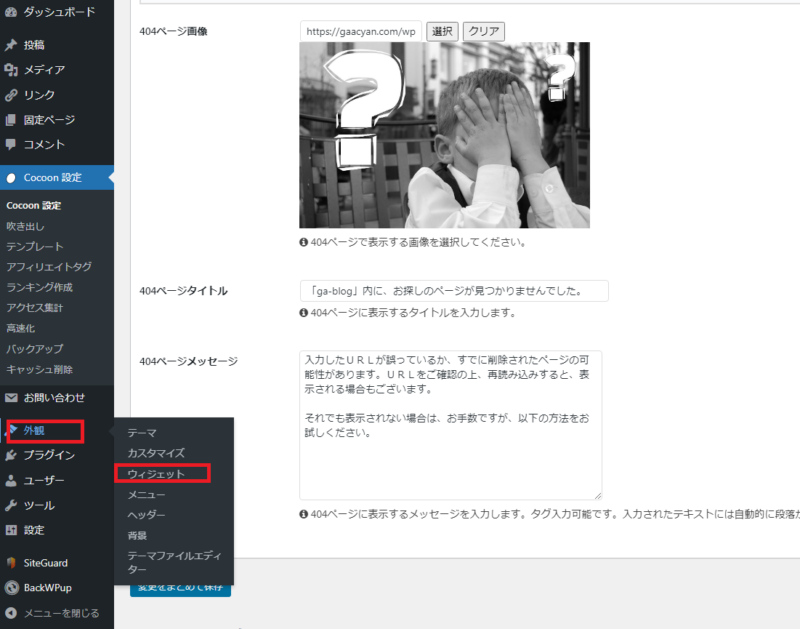
Task: Click the Fixed Pages icon
Action: (x=11, y=120)
